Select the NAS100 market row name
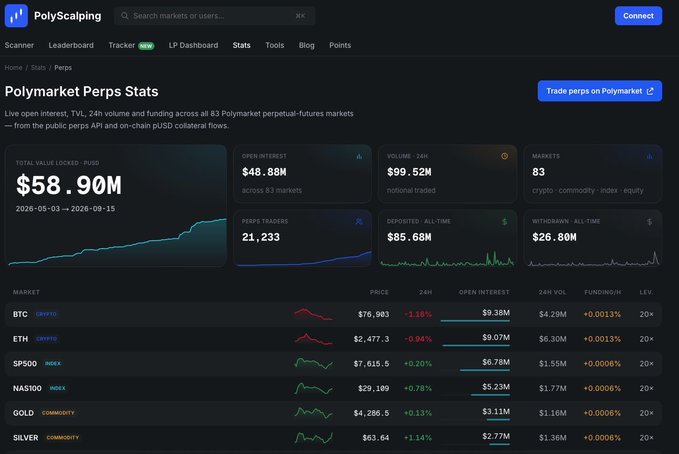Screen dimensions: 679x454 pos(27,388)
